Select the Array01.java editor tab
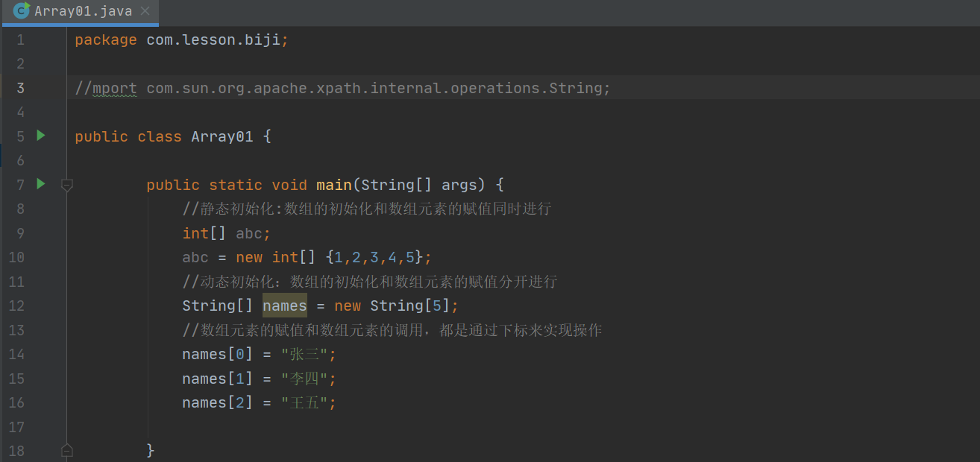 [80, 11]
